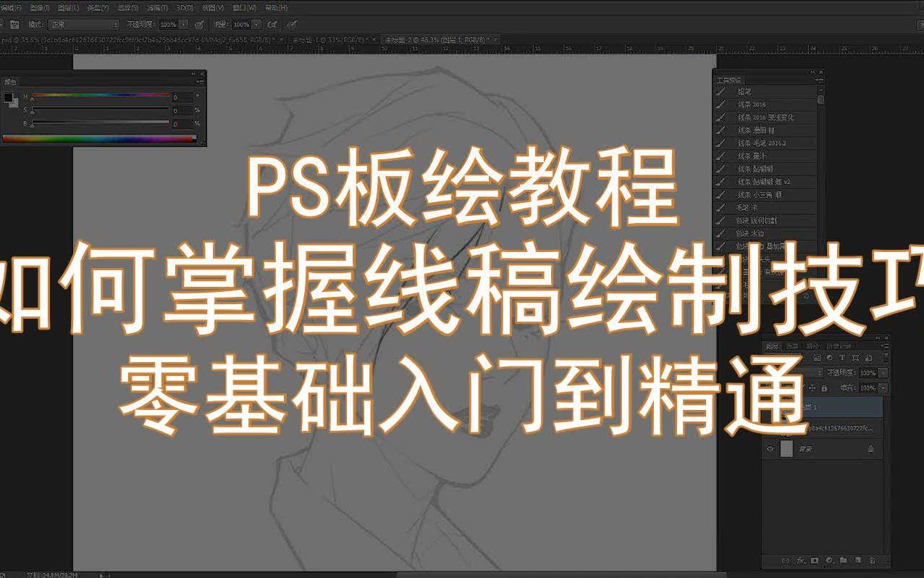The height and width of the screenshot is (578, 924).
Task: Create a new layer in the Layers panel
Action: tap(857, 560)
